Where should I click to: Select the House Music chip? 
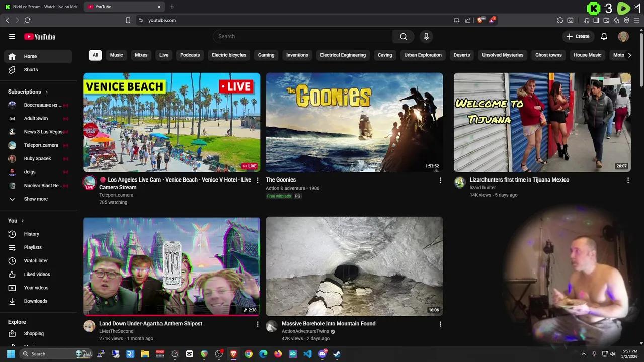tap(588, 55)
